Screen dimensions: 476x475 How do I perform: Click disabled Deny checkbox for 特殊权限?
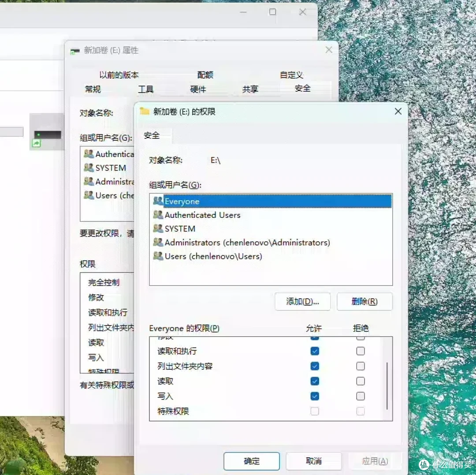[361, 411]
